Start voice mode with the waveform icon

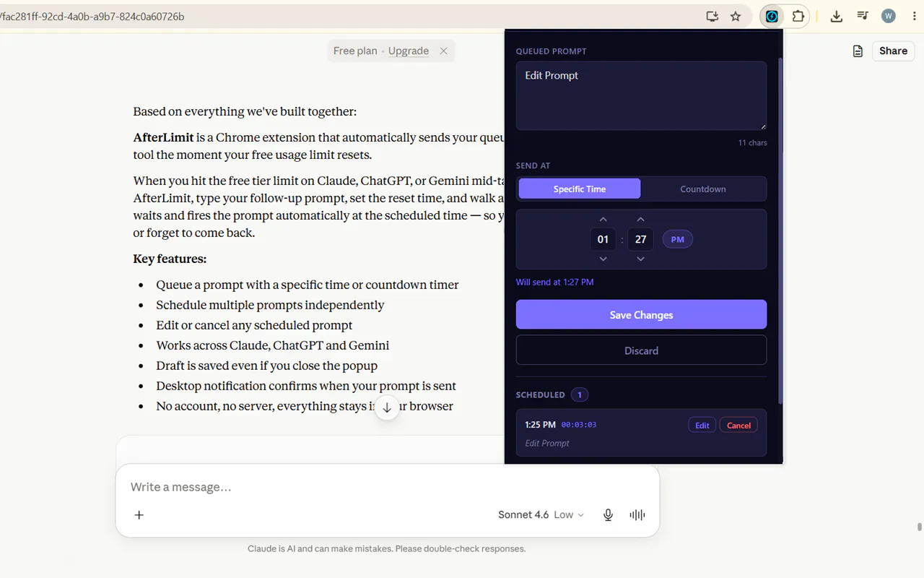point(637,515)
